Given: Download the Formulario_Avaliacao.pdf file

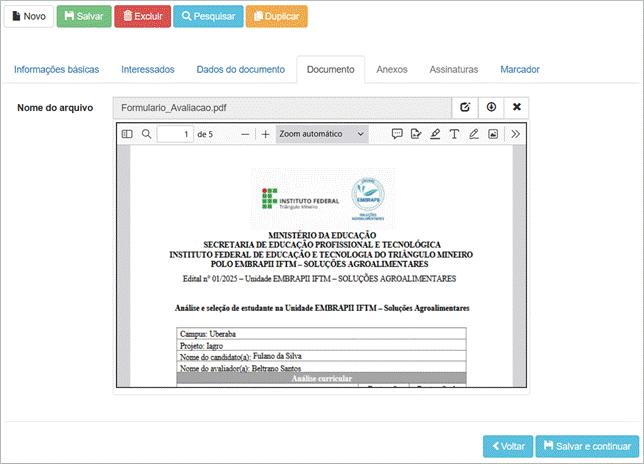Looking at the screenshot, I should point(491,107).
